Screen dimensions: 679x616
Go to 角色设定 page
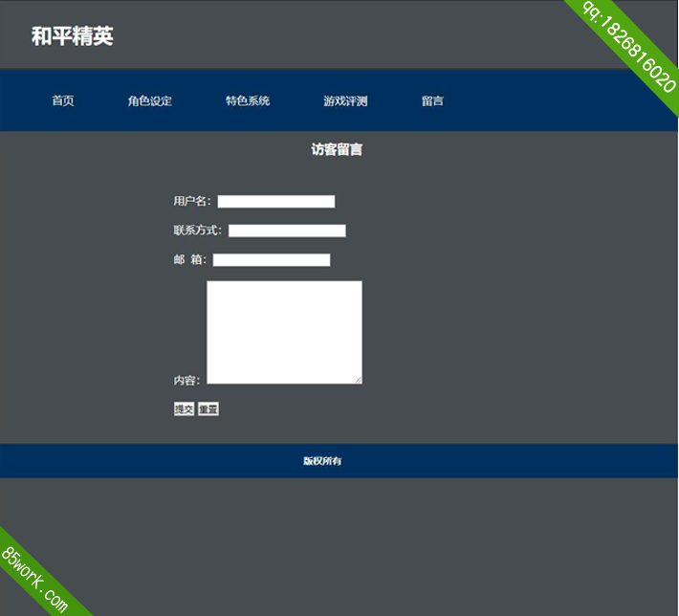(x=150, y=101)
